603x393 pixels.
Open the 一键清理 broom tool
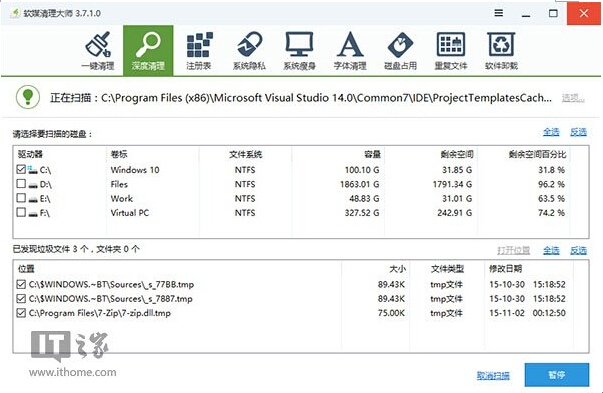click(98, 51)
